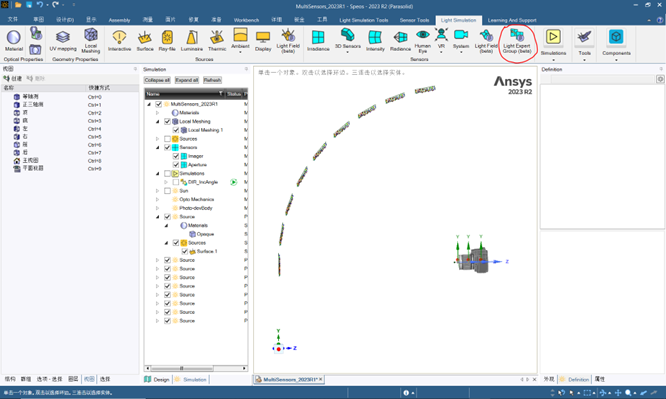This screenshot has height=399, width=666.
Task: Click the Collapse all button
Action: (x=157, y=80)
